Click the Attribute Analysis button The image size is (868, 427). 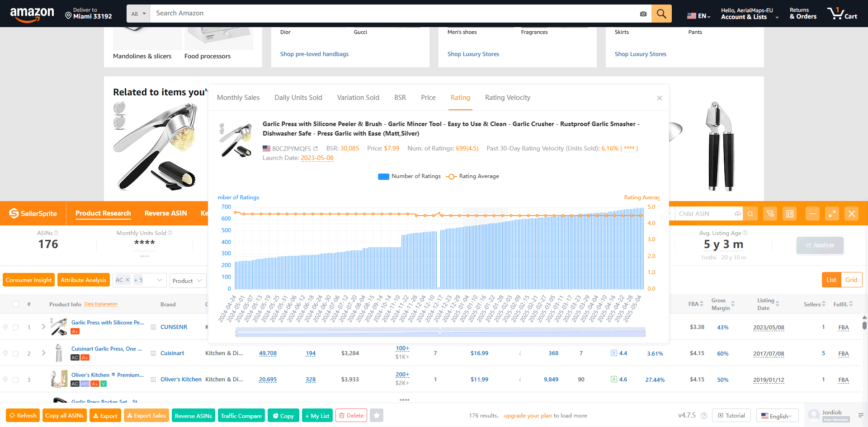tap(84, 280)
